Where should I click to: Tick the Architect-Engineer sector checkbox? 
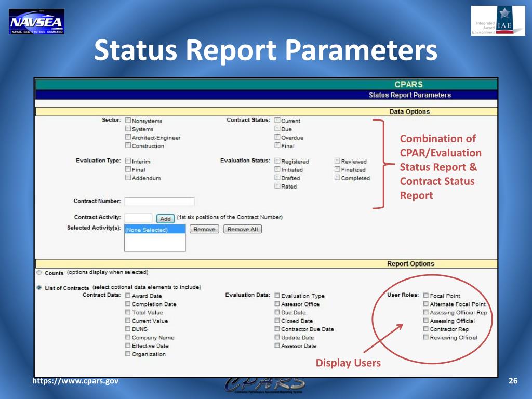128,137
